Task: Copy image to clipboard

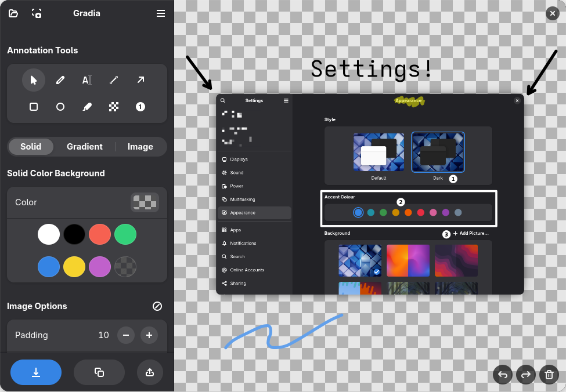Action: tap(99, 372)
